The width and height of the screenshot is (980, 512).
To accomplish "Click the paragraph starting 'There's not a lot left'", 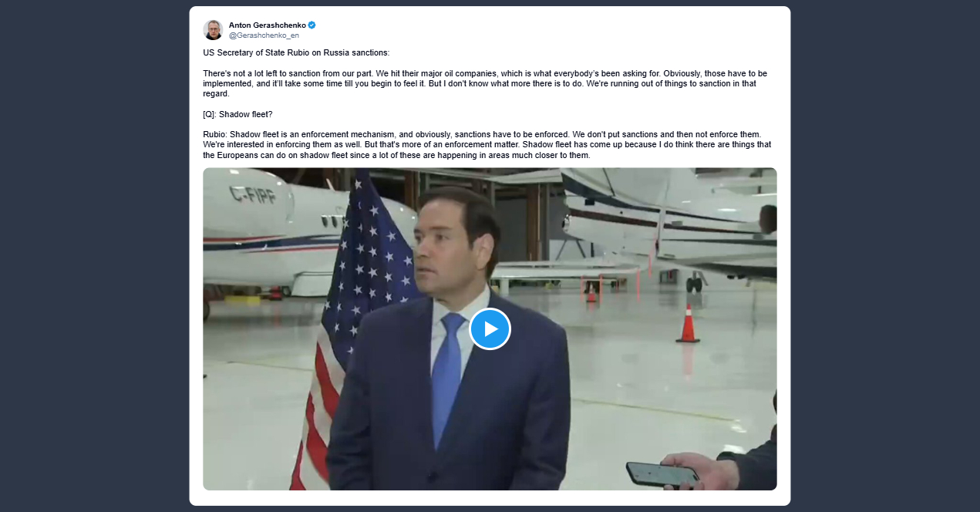I will tap(486, 83).
